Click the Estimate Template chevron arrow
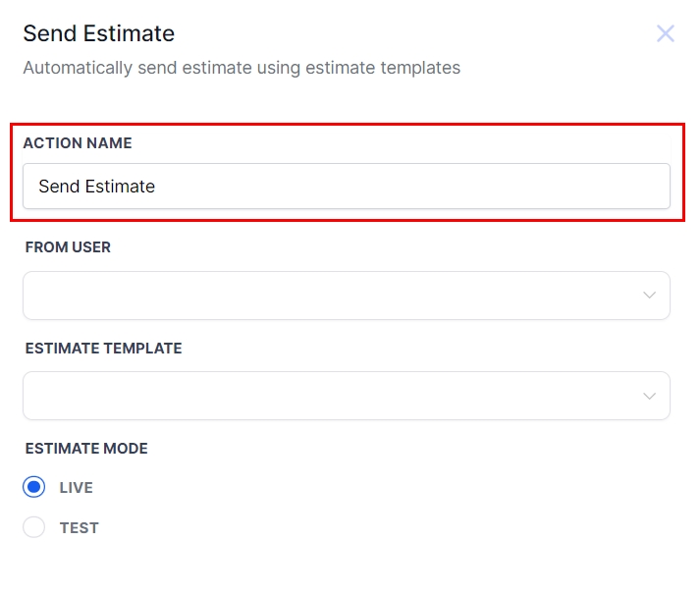This screenshot has height=595, width=700. tap(649, 396)
